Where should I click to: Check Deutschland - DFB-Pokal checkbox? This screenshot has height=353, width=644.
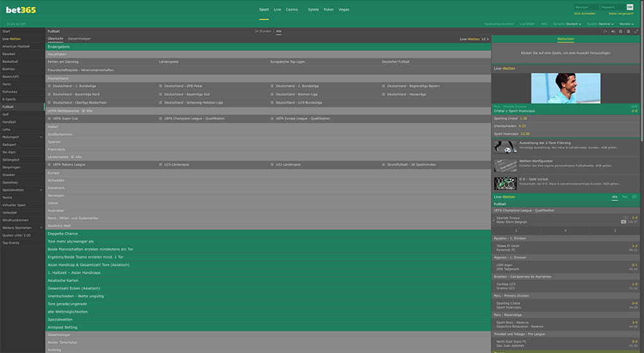tap(160, 86)
